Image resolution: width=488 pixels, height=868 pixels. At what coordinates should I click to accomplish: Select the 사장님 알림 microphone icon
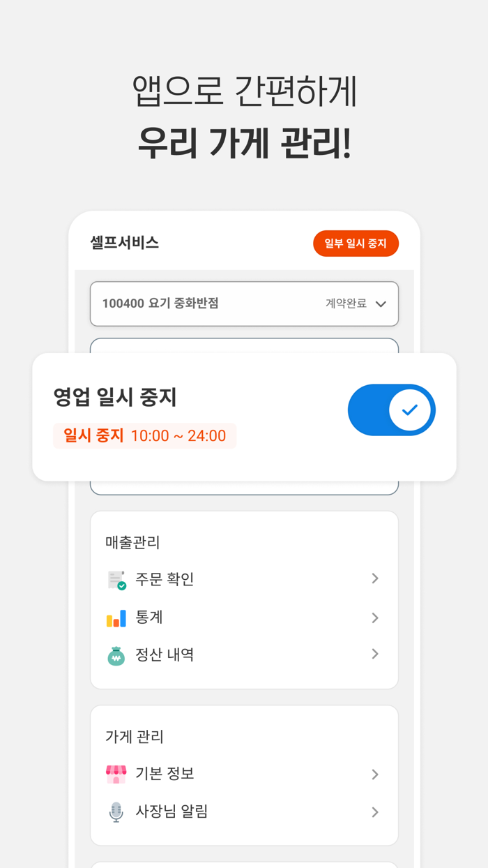coord(116,811)
